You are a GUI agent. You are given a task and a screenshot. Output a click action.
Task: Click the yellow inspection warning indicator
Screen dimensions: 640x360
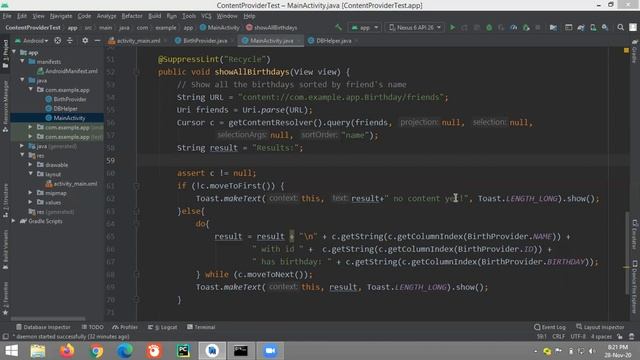(626, 50)
